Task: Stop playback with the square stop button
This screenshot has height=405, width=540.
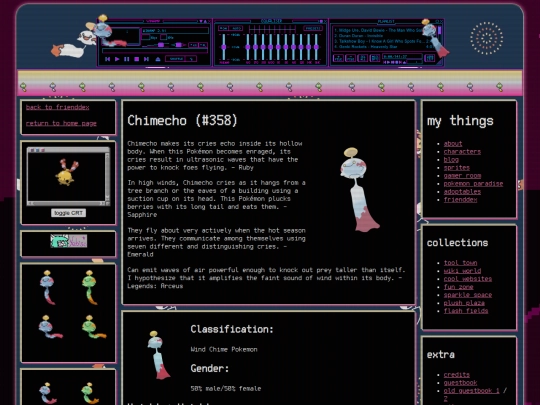Action: pyautogui.click(x=136, y=59)
